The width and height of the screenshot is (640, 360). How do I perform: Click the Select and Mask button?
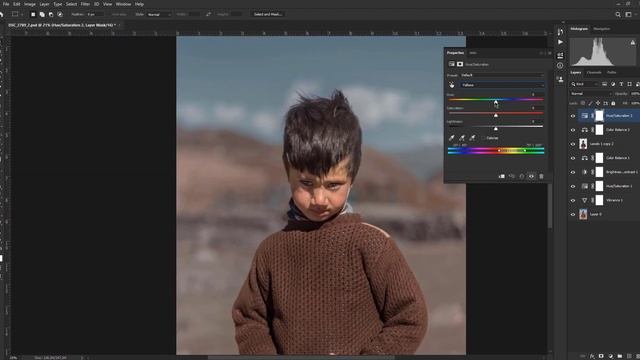(x=268, y=14)
